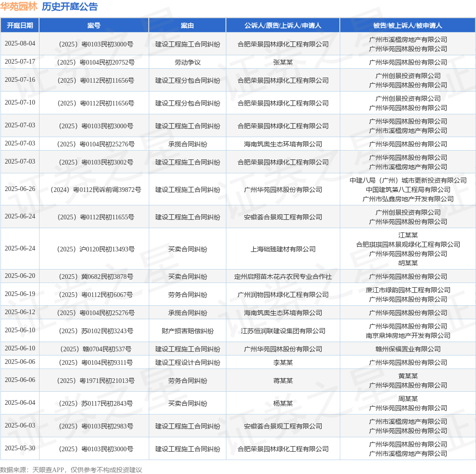Click the date 2025-06-12
This screenshot has height=474, width=476.
(20, 312)
